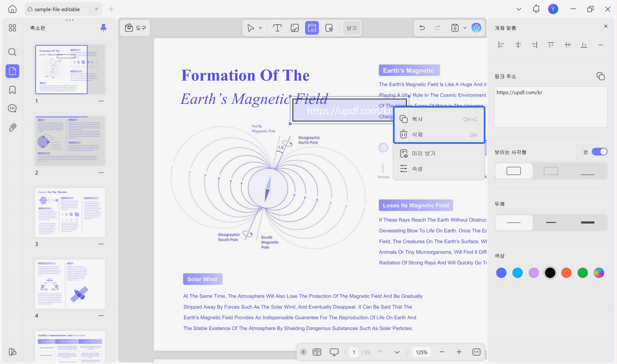
Task: Copy the link address with copy icon
Action: coord(601,76)
